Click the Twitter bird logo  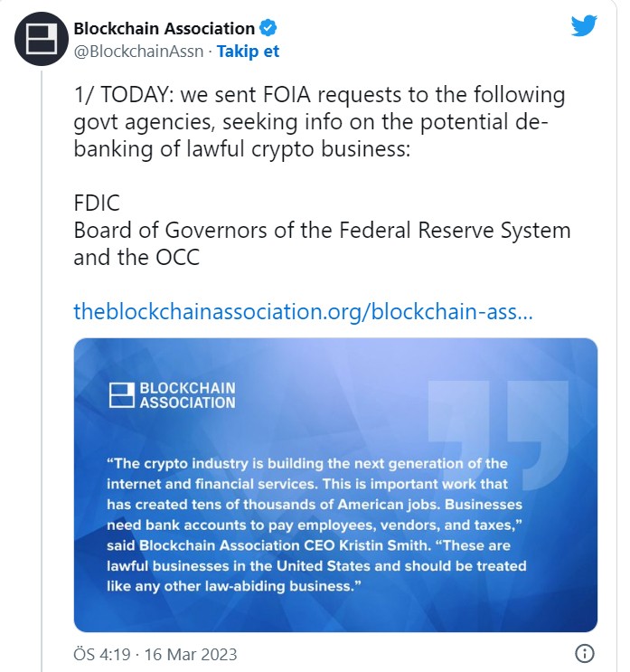point(584,26)
